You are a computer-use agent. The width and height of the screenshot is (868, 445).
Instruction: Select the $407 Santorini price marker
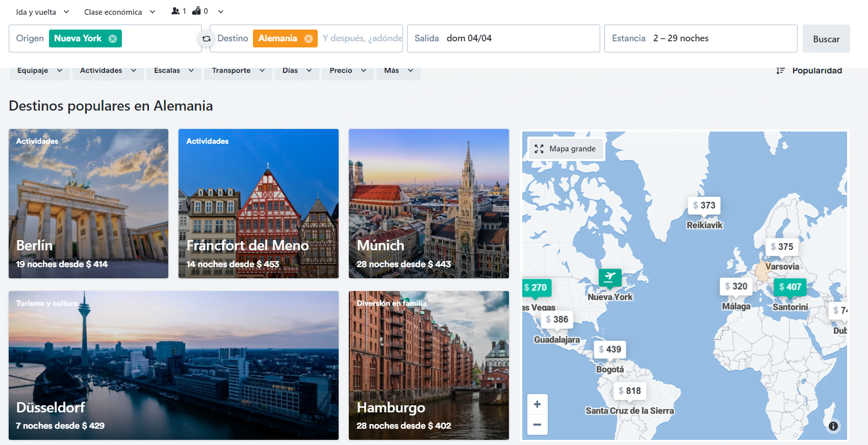(x=790, y=287)
